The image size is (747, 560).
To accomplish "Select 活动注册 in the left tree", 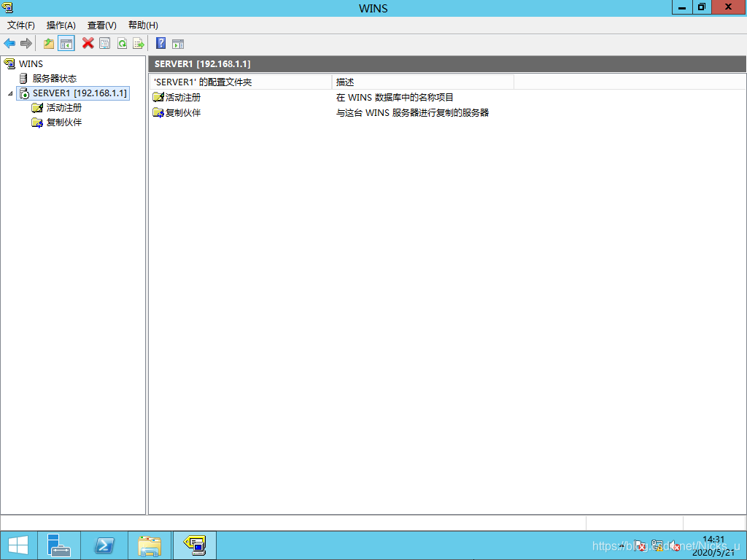I will click(x=64, y=108).
